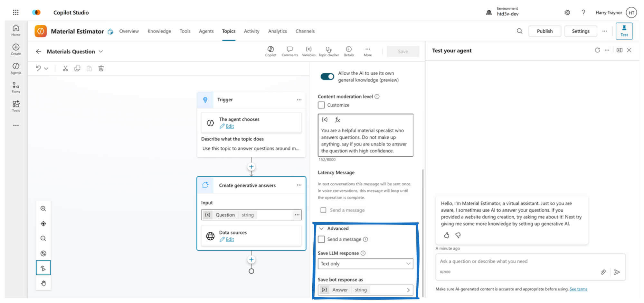Open Trigger node options menu

[x=299, y=100]
